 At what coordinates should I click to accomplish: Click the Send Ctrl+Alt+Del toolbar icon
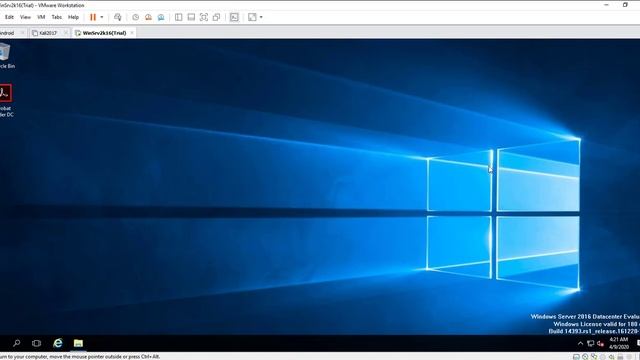(118, 17)
